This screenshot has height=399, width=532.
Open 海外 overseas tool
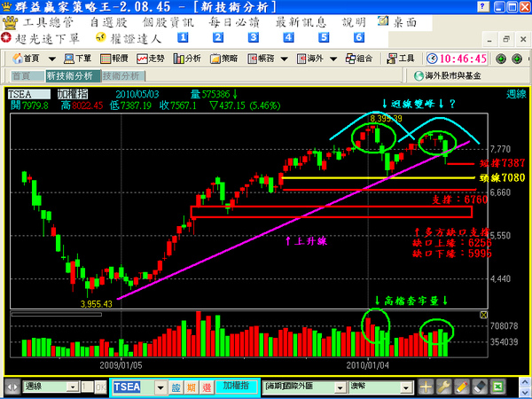pos(309,59)
